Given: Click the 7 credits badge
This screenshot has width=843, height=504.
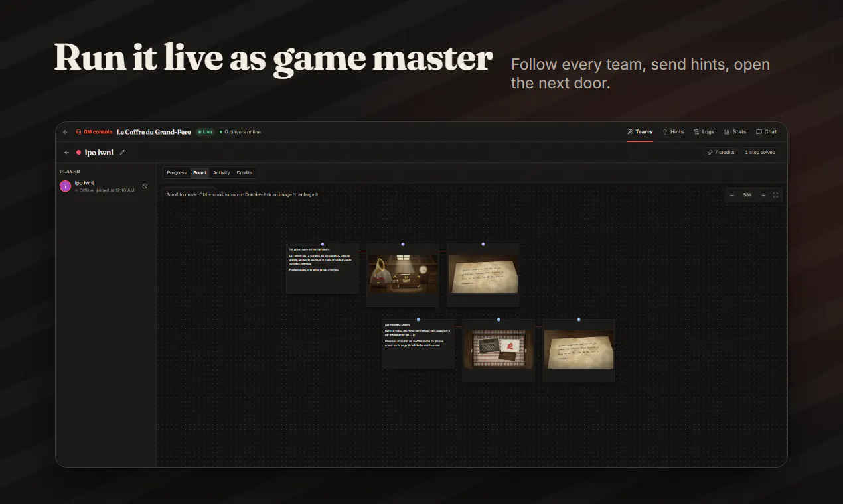Looking at the screenshot, I should 721,153.
